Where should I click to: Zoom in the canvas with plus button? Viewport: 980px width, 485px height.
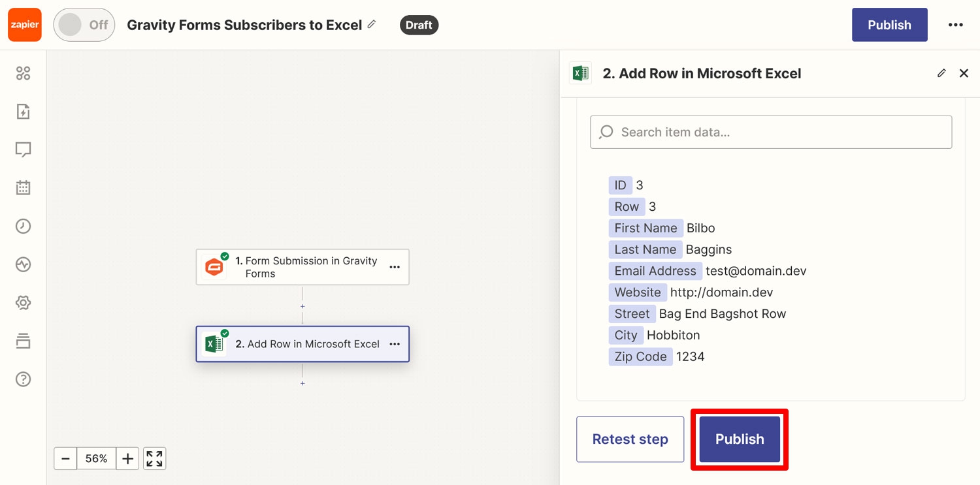(127, 459)
